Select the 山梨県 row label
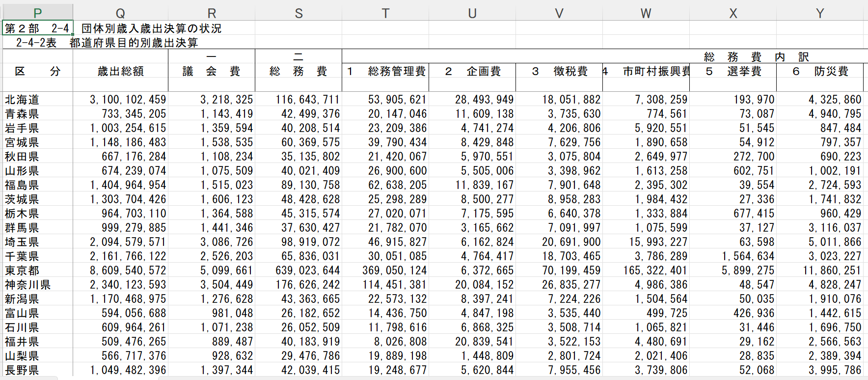868x380 pixels. pyautogui.click(x=37, y=356)
